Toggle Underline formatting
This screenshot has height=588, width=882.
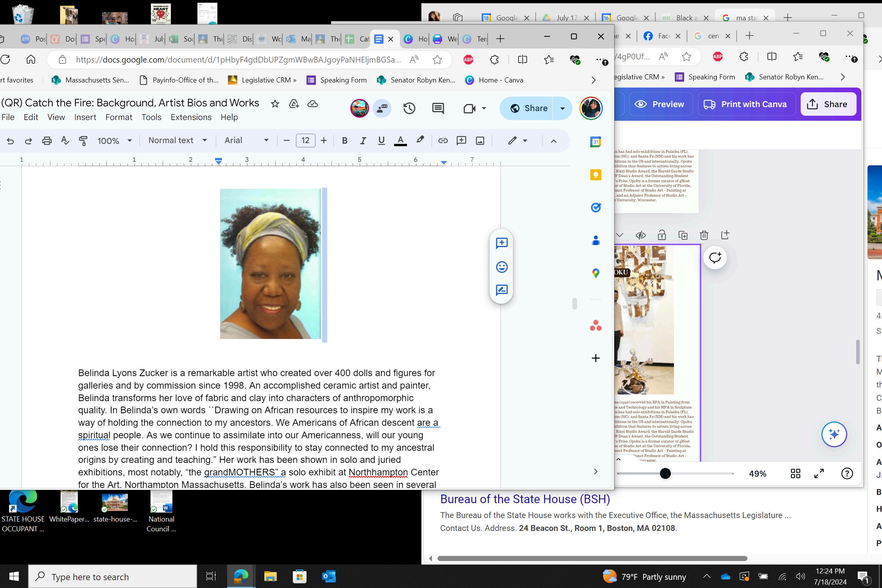click(381, 141)
